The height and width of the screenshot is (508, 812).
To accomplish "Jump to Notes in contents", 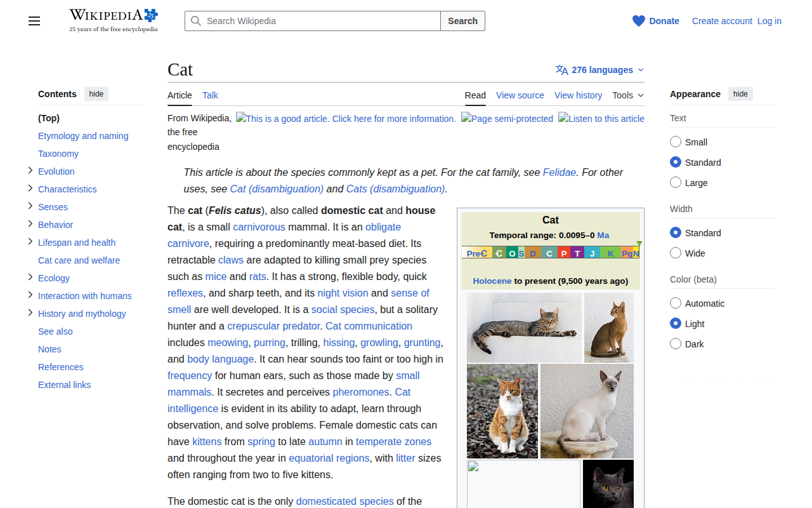I will [49, 349].
